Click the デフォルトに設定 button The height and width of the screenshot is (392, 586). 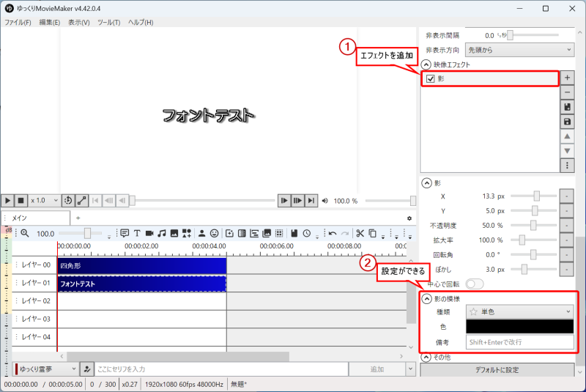[x=497, y=370]
